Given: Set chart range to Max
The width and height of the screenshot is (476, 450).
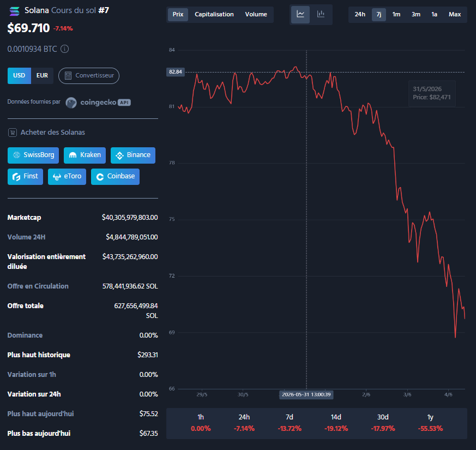Looking at the screenshot, I should (454, 14).
